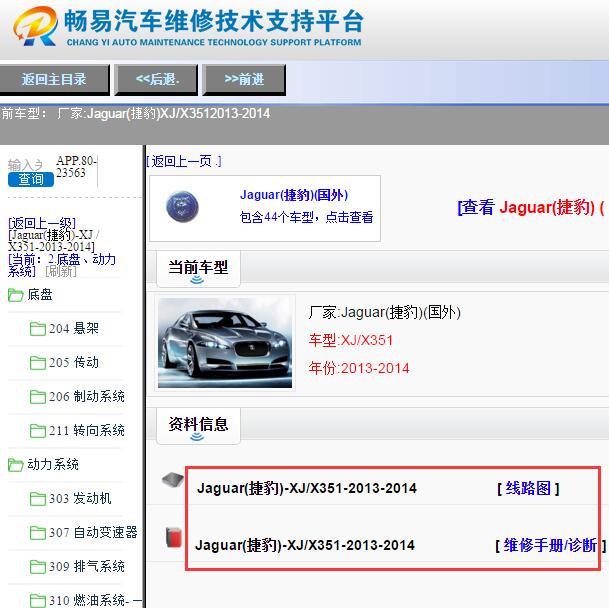Click the >>前进 button
The image size is (609, 608).
pyautogui.click(x=244, y=80)
